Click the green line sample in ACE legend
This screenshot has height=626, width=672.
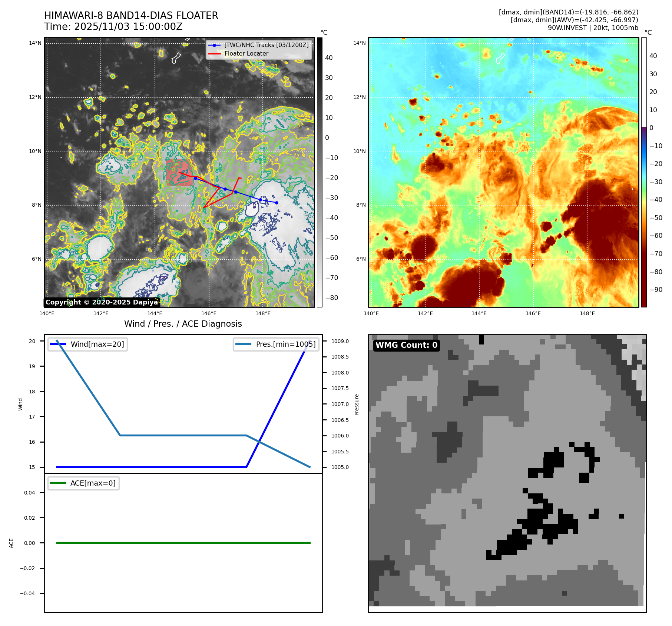click(58, 483)
